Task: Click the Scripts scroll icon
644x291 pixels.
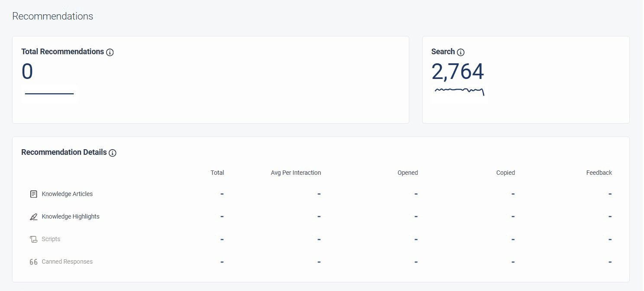Action: (x=34, y=239)
